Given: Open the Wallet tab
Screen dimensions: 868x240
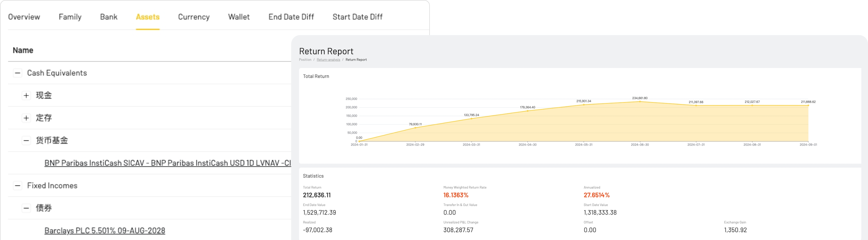Looking at the screenshot, I should 239,17.
